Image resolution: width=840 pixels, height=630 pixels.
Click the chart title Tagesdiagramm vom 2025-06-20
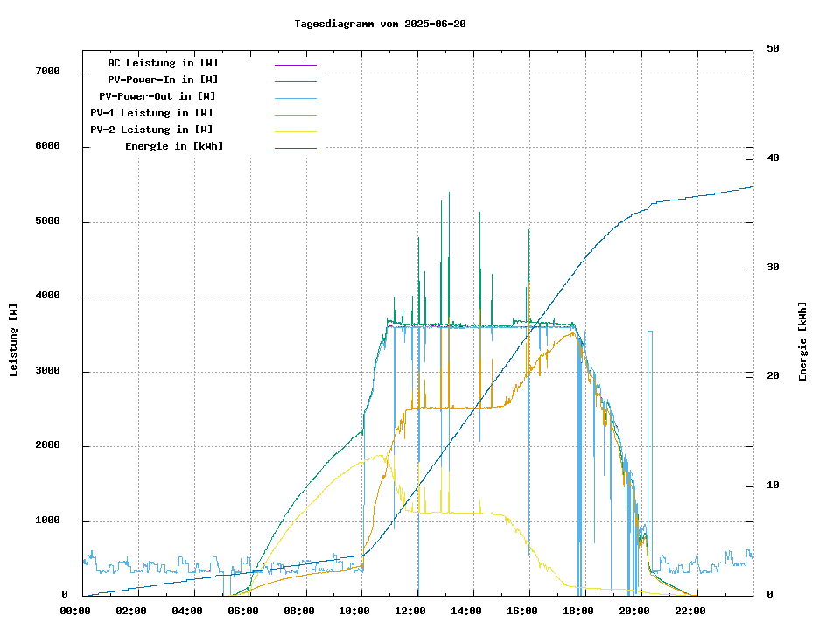380,24
